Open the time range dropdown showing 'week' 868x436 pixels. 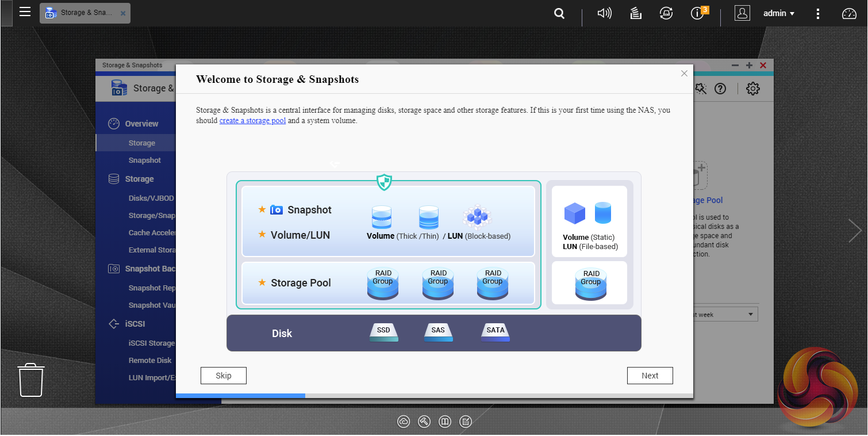point(725,315)
